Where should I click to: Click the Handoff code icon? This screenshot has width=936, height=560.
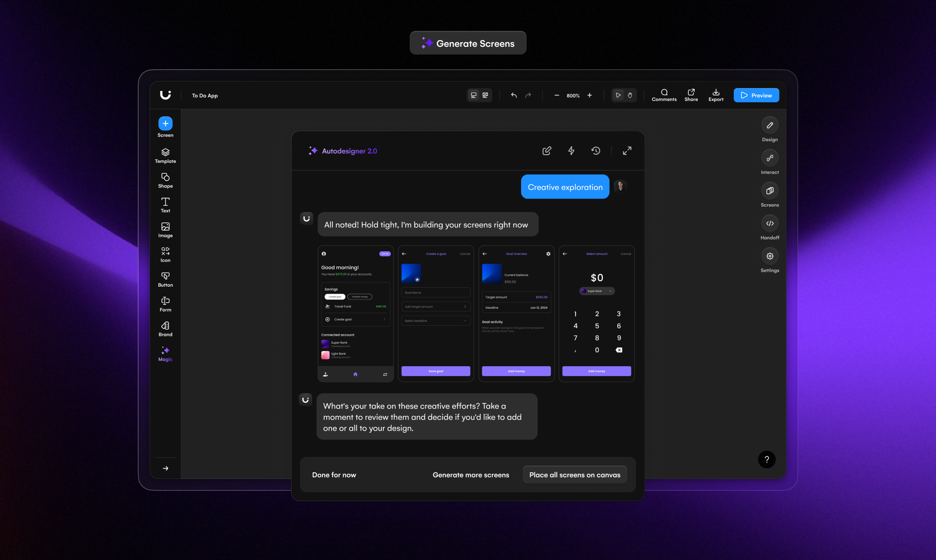(x=769, y=223)
